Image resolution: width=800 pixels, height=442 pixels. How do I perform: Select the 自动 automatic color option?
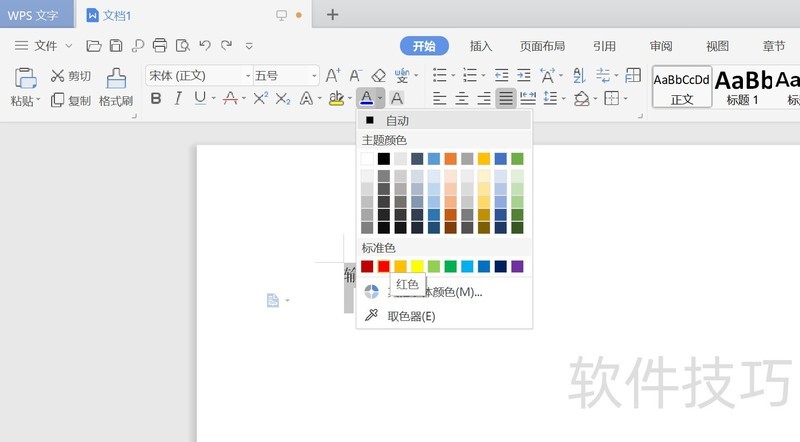(x=444, y=120)
